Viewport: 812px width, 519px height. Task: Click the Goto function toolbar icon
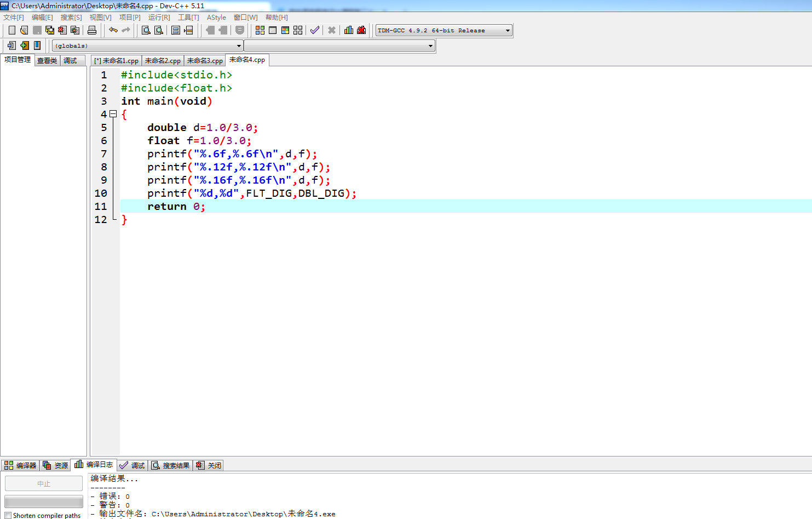click(176, 30)
